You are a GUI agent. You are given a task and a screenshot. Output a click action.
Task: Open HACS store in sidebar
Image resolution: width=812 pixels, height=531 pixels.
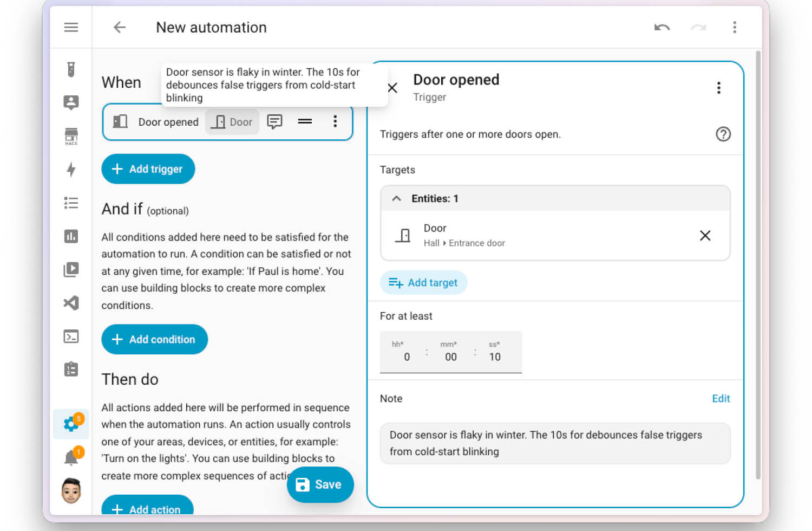coord(71,136)
